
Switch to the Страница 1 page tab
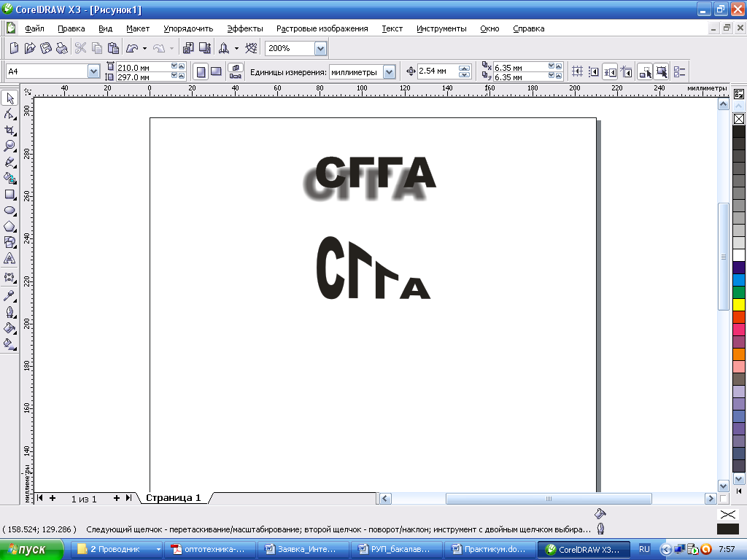(174, 497)
